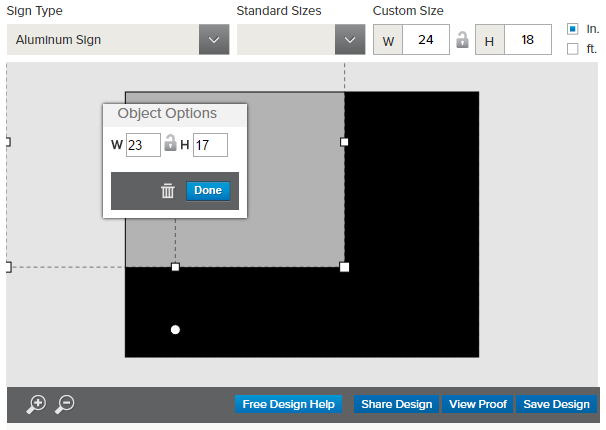Select the inches unit option
The image size is (606, 430).
point(572,28)
